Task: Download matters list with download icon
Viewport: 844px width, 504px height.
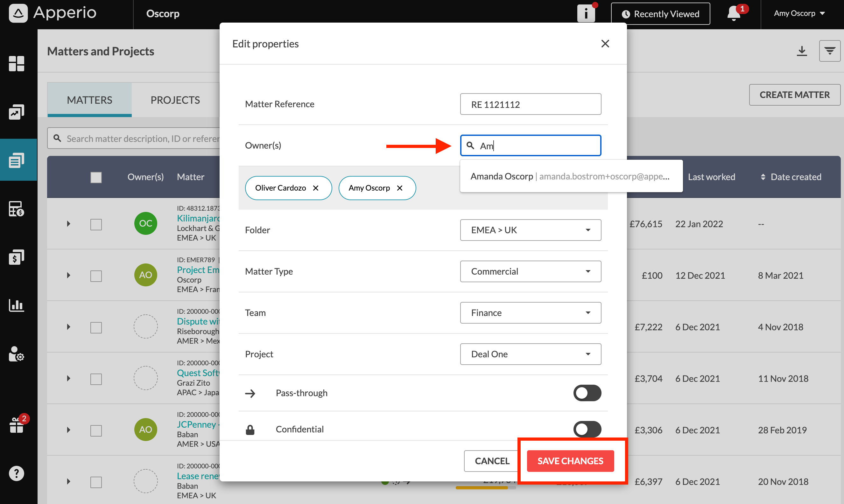Action: point(802,51)
